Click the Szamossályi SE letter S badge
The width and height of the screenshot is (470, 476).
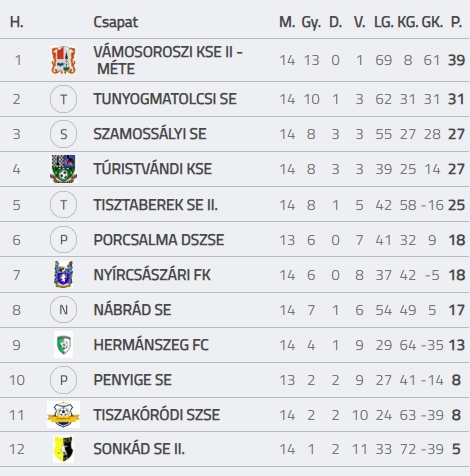point(63,134)
